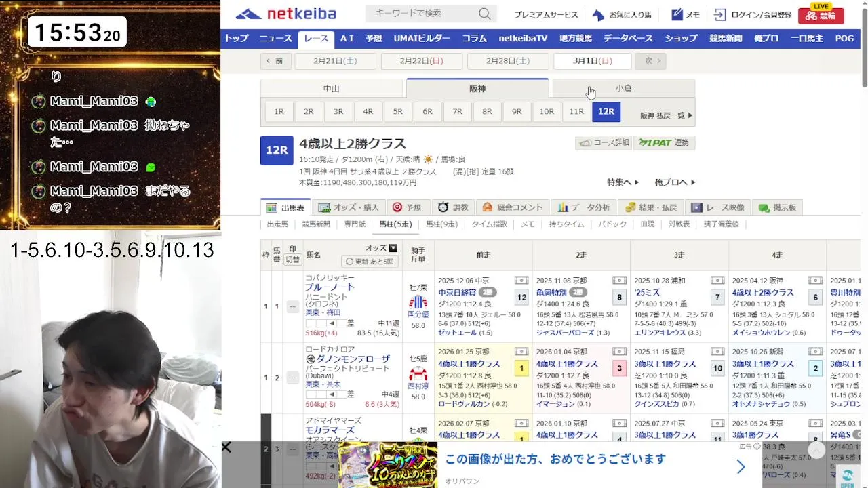Open horse page ブルーノート

tap(330, 287)
